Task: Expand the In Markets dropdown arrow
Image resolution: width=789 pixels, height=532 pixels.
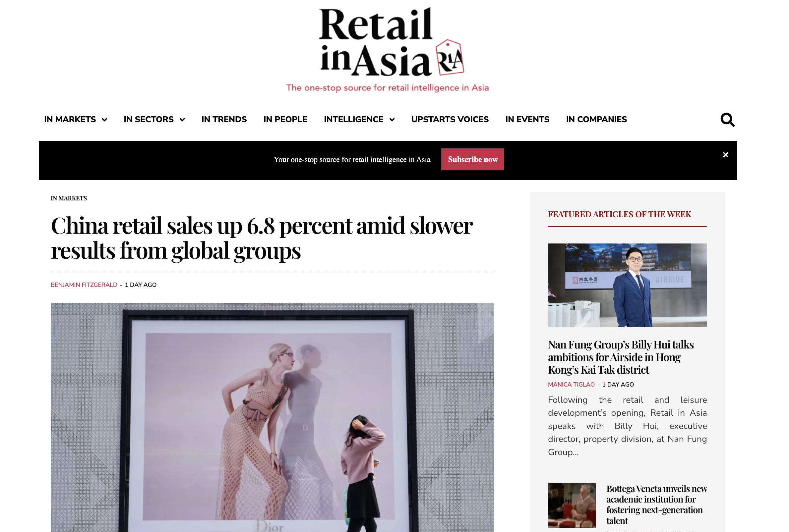Action: (104, 120)
